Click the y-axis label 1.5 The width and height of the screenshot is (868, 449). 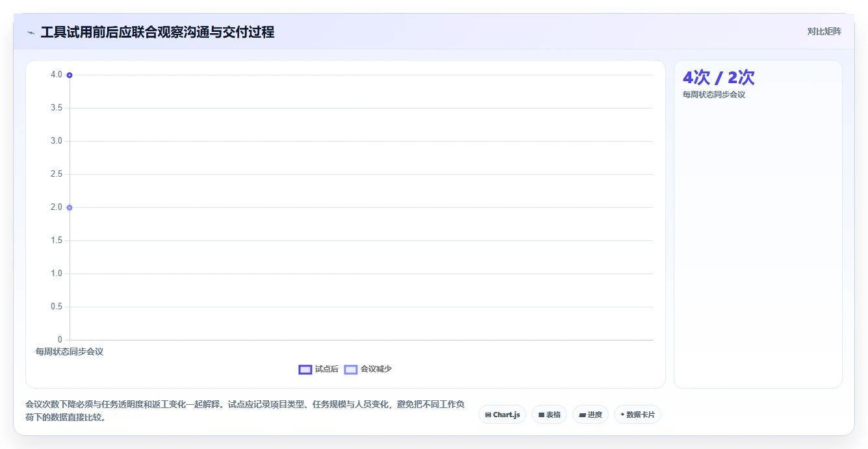(56, 240)
